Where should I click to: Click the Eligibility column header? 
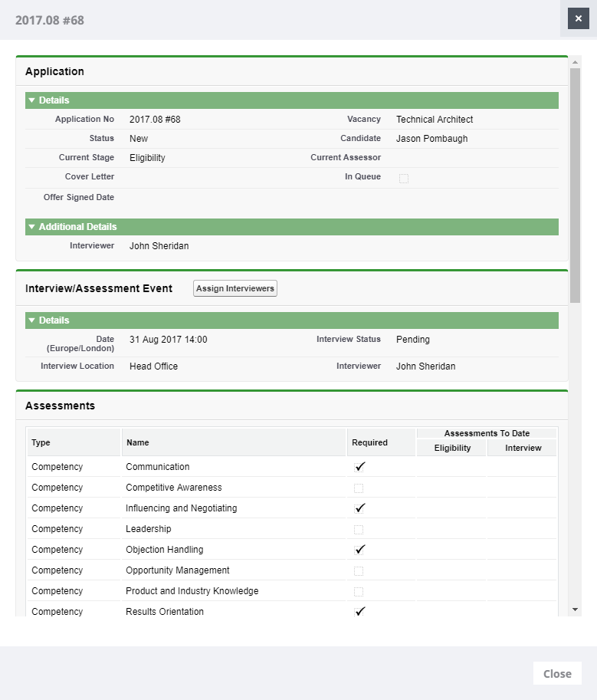click(452, 448)
